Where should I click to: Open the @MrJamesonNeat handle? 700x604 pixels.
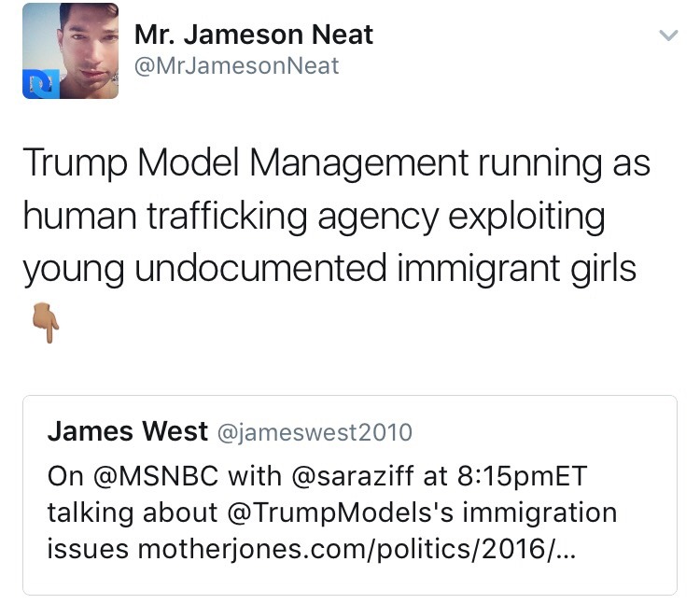pyautogui.click(x=237, y=65)
